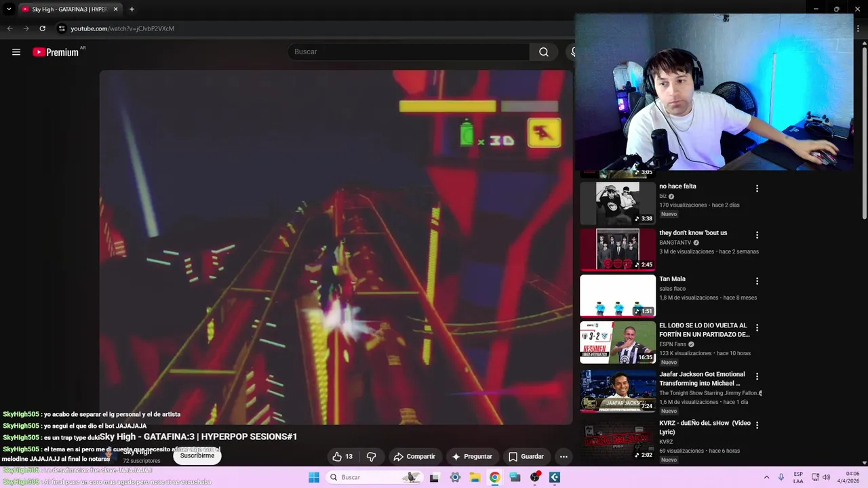Dislike the video with thumbs-down icon

pyautogui.click(x=371, y=457)
